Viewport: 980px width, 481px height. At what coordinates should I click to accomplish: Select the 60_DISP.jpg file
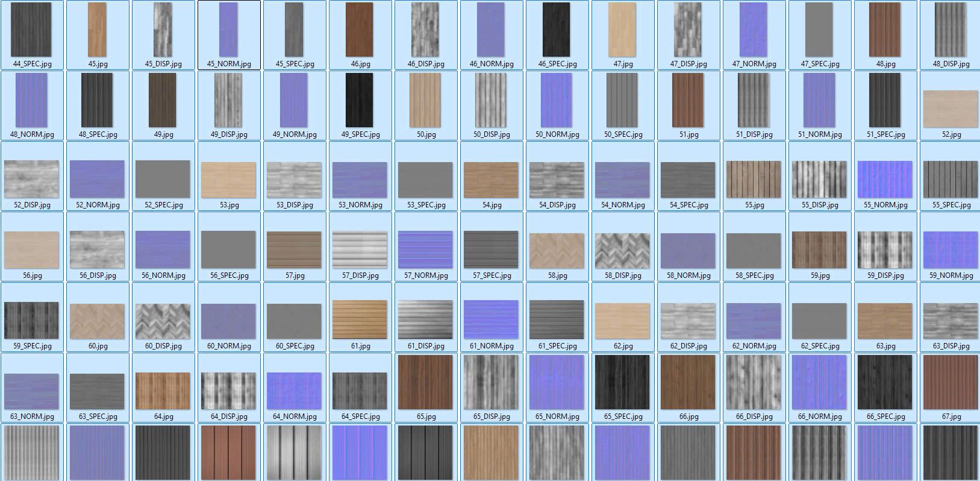click(163, 321)
